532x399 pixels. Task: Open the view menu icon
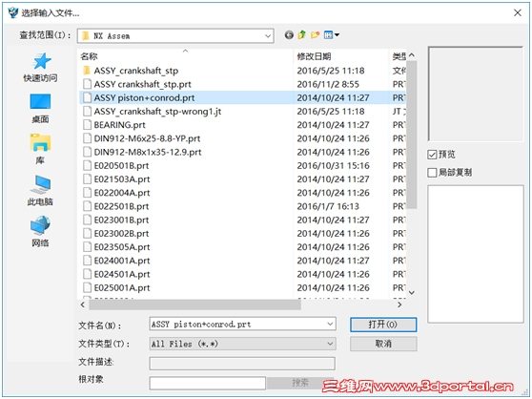(332, 34)
